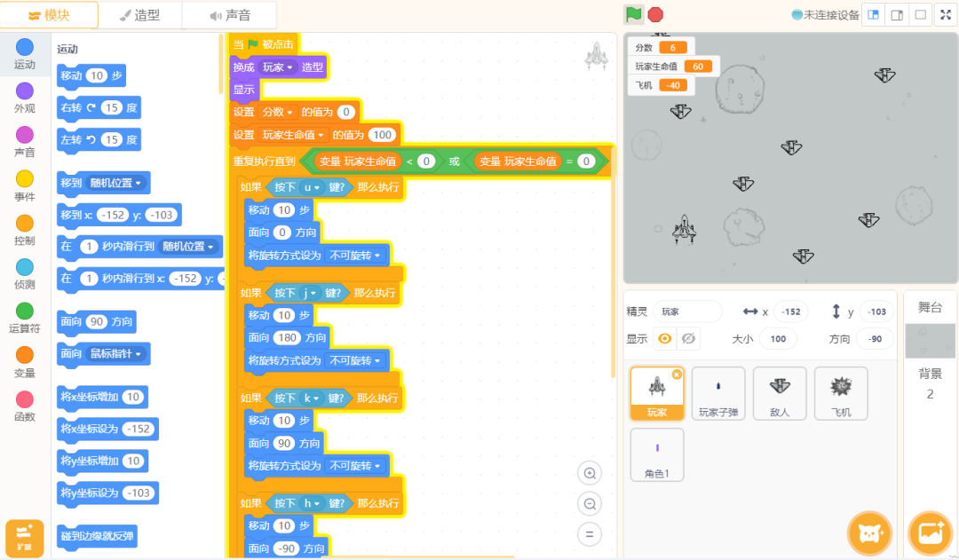
Task: Click the script area vertical scrollbar
Action: (x=612, y=264)
